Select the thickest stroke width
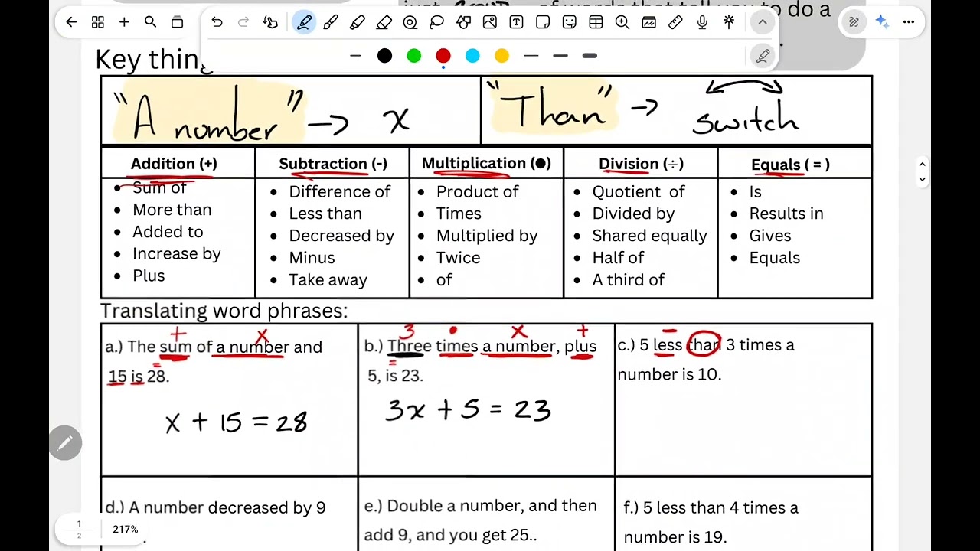Image resolution: width=980 pixels, height=551 pixels. [590, 56]
